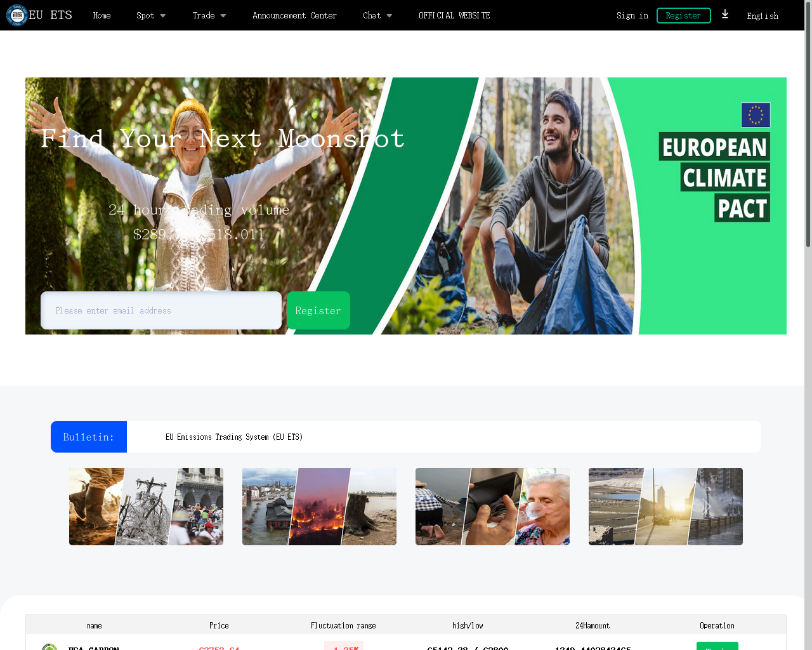This screenshot has width=812, height=650.
Task: Open the Spot dropdown menu
Action: 151,15
